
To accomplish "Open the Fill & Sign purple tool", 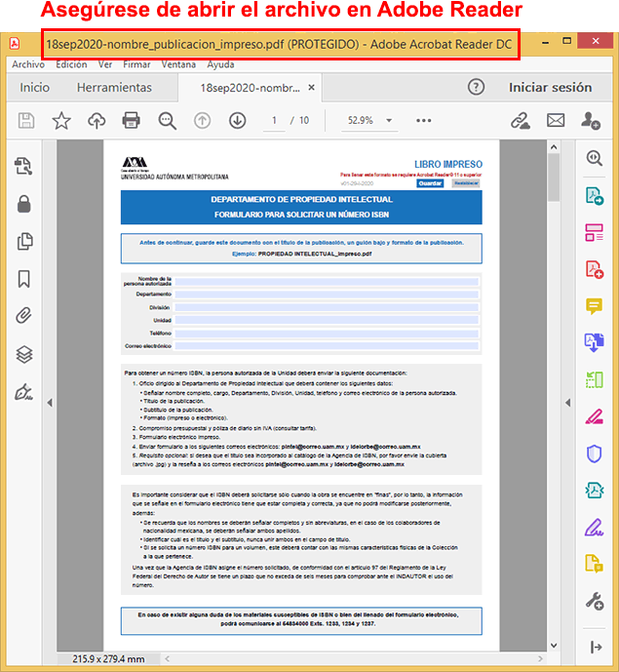I will pos(595,528).
